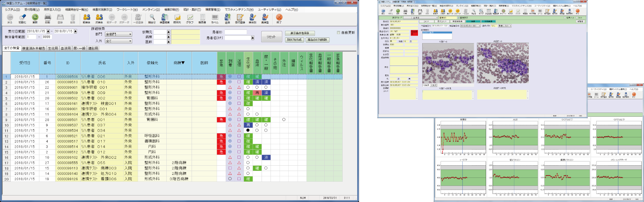Click the 初期化 initialize eraser icon
The image size is (644, 202).
(22, 18)
